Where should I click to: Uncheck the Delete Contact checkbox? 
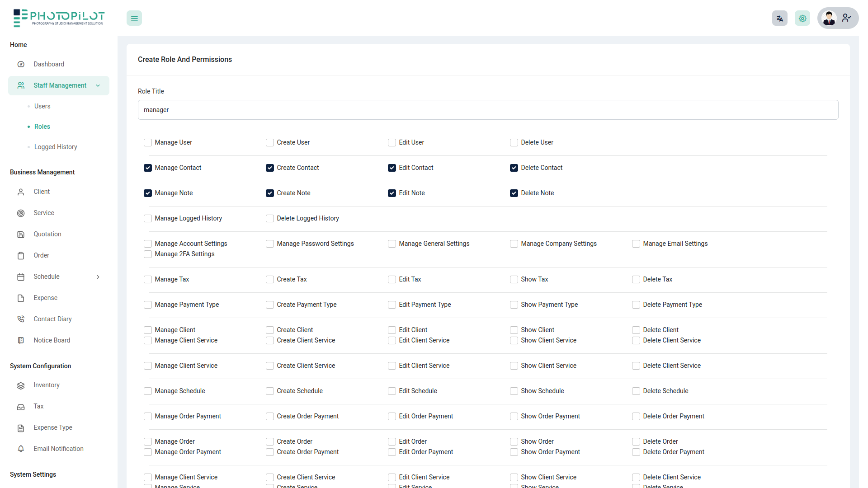[514, 168]
